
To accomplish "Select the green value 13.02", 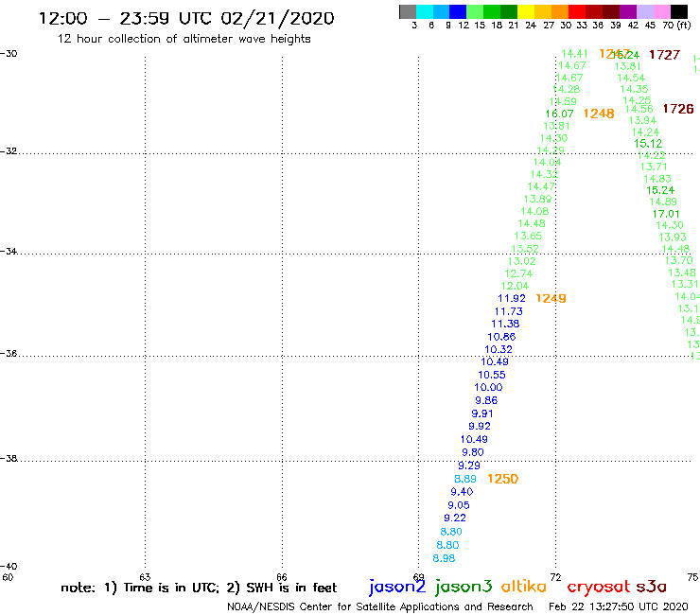I will (x=521, y=261).
